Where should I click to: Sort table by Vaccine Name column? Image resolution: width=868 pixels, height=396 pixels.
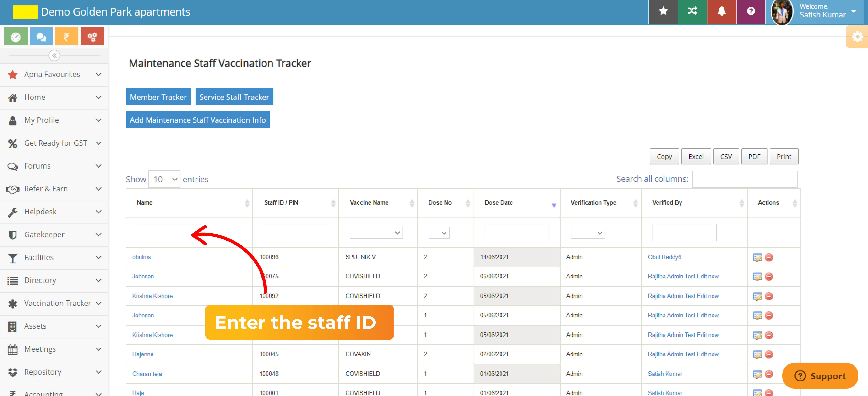[378, 203]
